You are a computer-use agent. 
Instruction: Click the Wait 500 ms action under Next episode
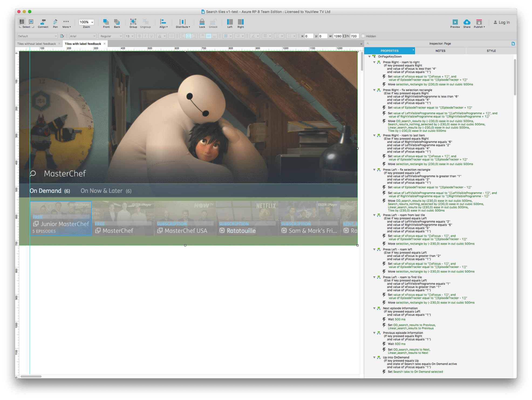click(397, 320)
